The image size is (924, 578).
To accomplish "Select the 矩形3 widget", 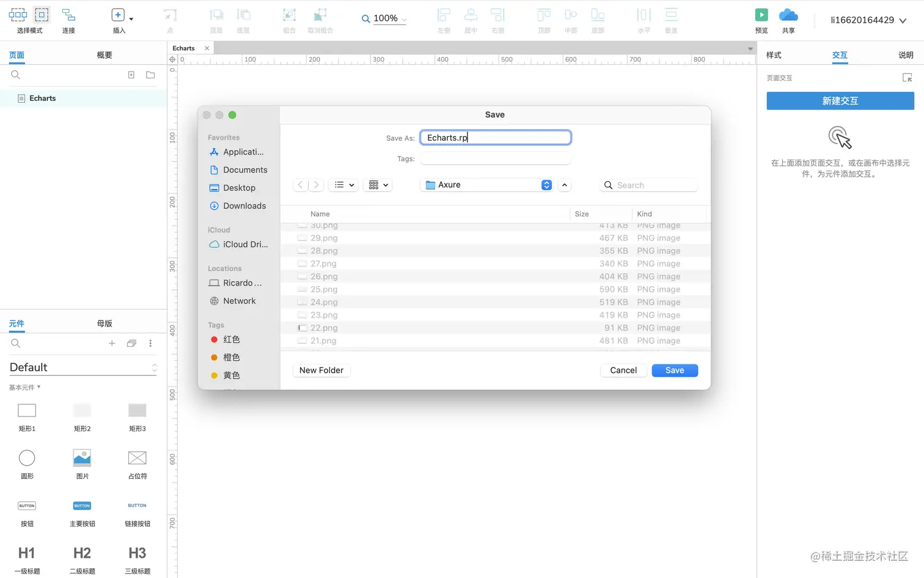I will (137, 417).
